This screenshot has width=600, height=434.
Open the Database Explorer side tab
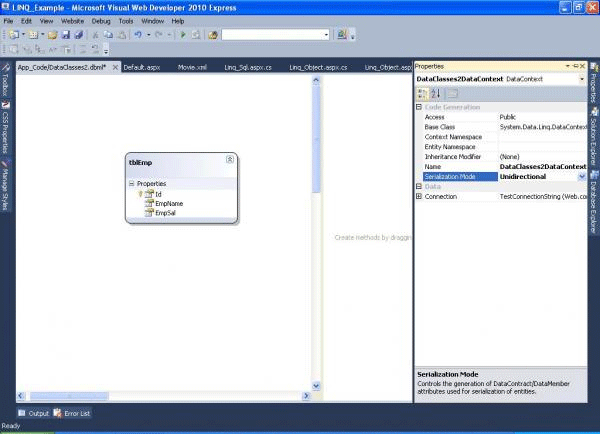click(x=594, y=202)
